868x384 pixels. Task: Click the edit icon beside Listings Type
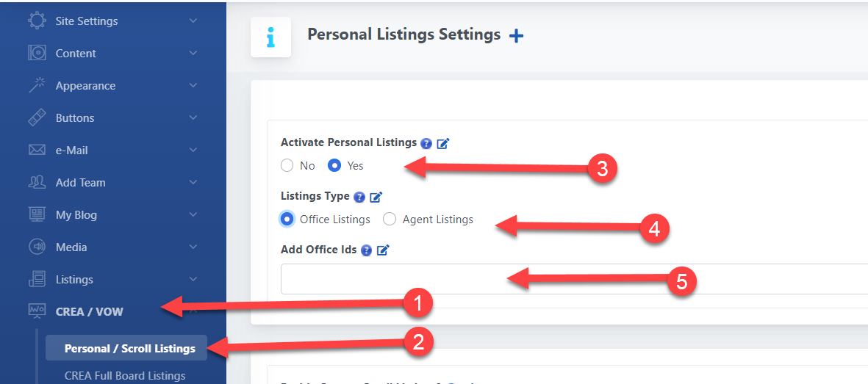click(x=376, y=197)
